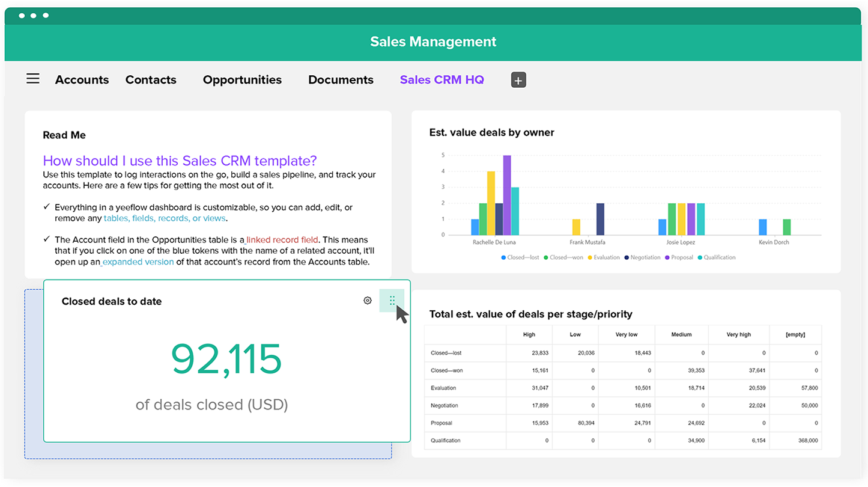
Task: Click the 'Very high' column header
Action: [x=738, y=334]
